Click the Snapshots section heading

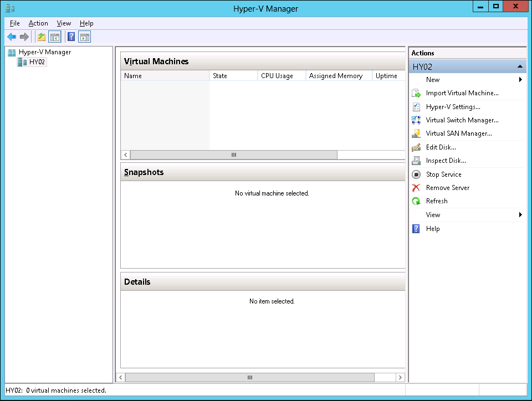[x=144, y=172]
